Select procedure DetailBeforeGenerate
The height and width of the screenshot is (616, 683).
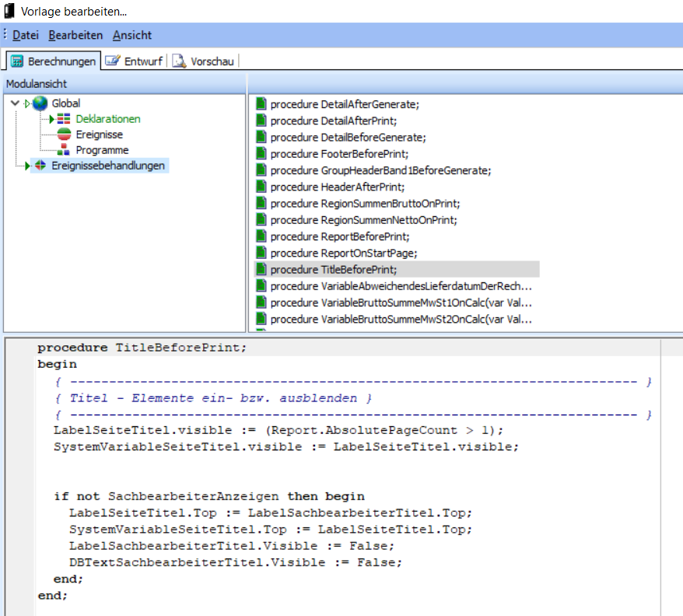(x=348, y=138)
